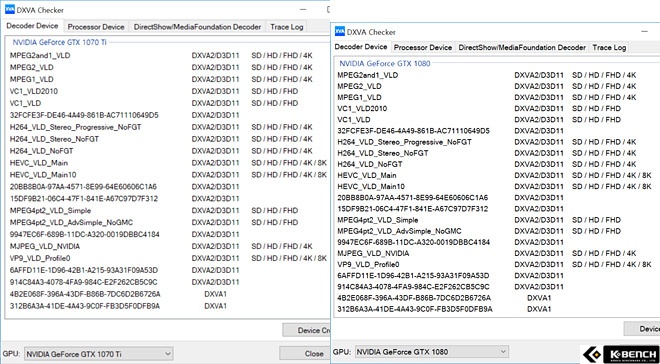
Task: Select MPEG4pt2_VLD_Simple in the 1070 Ti list
Action: click(x=168, y=210)
